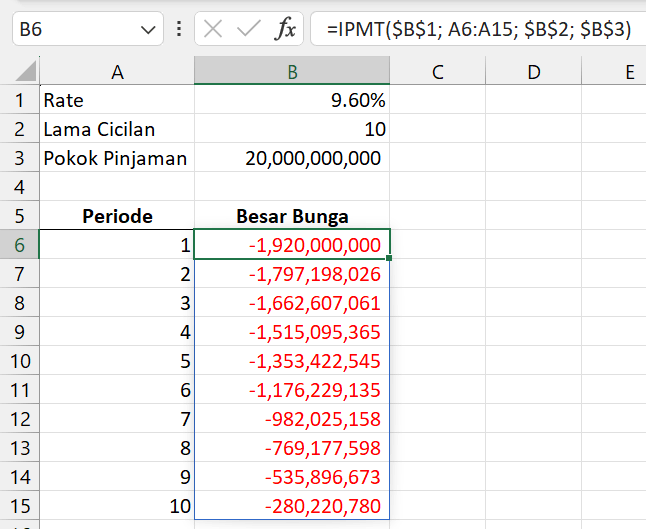Viewport: 646px width, 529px height.
Task: Click the Periode header cell
Action: click(x=117, y=216)
